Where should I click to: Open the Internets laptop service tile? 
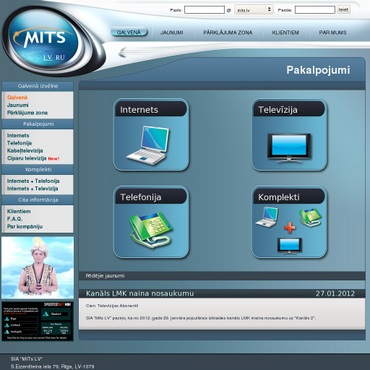point(151,135)
